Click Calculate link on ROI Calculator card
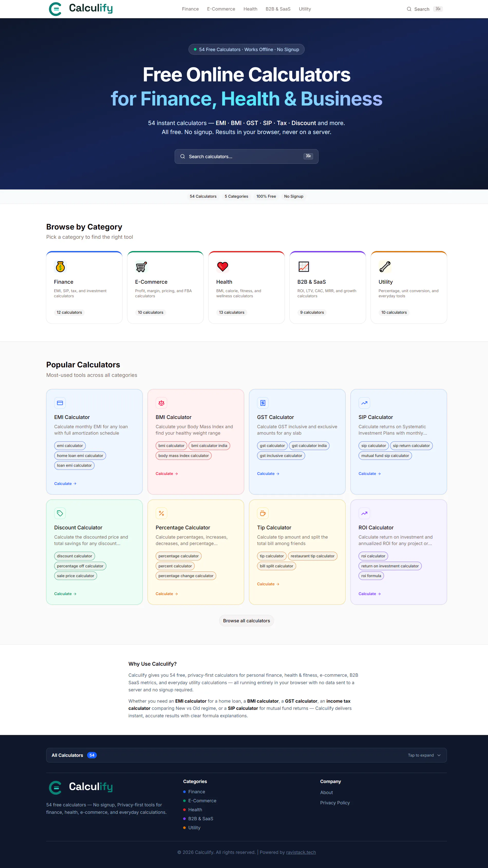The image size is (488, 868). (x=370, y=594)
